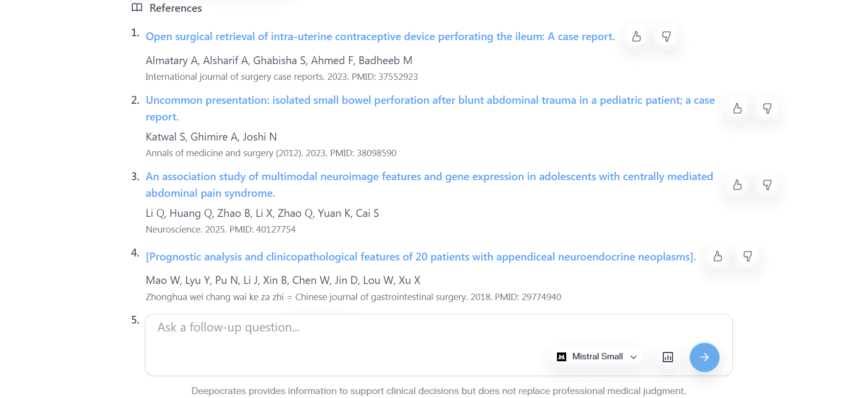Screen dimensions: 868x398
Task: Give thumbs up to the first reference
Action: pyautogui.click(x=636, y=36)
